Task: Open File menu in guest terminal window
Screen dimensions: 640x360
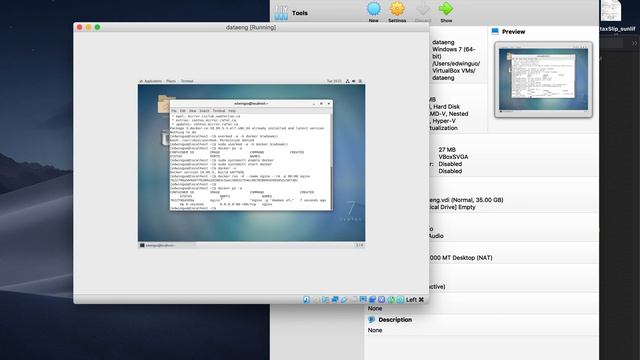Action: pyautogui.click(x=174, y=111)
